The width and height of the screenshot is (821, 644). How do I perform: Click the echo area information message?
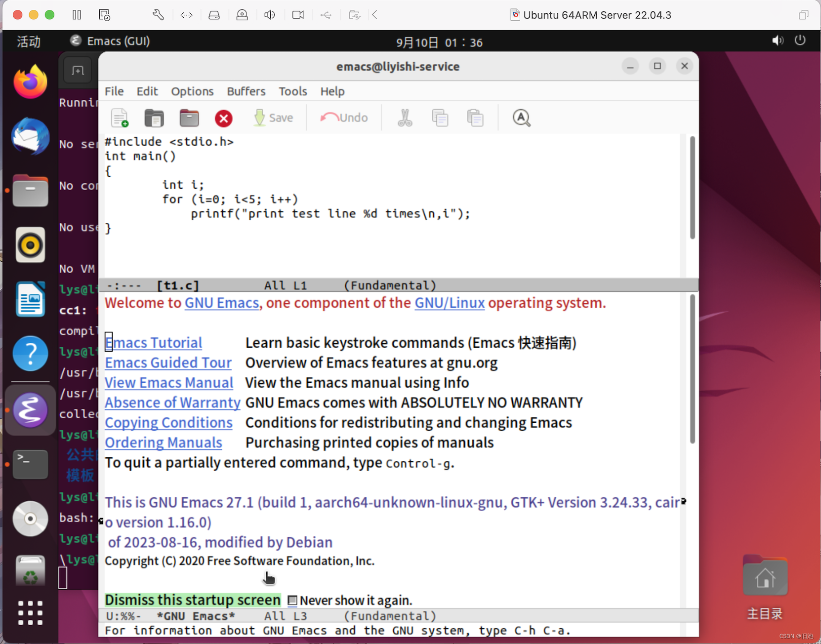click(338, 631)
